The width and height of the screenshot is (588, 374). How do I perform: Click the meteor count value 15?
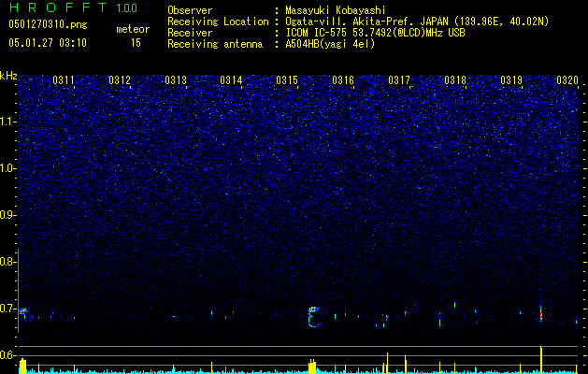click(x=136, y=43)
